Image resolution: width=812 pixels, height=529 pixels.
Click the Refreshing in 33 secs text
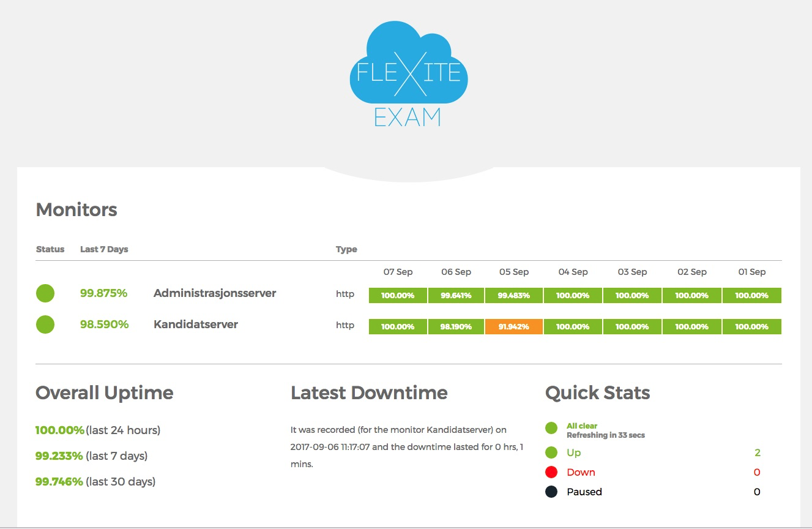click(x=606, y=435)
